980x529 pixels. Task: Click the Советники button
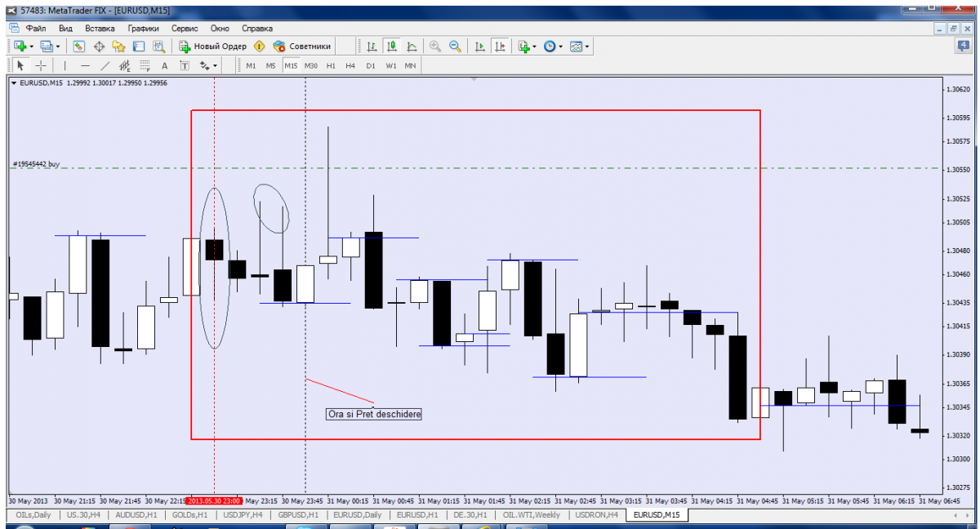(302, 47)
